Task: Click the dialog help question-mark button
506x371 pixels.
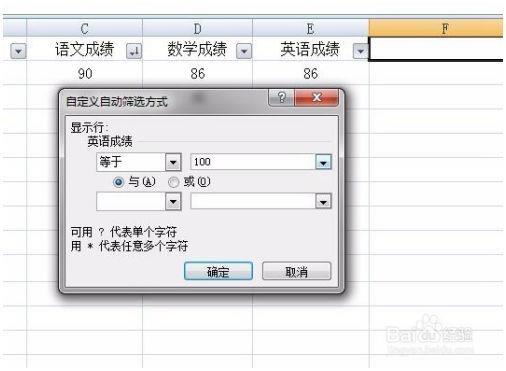Action: coord(281,98)
